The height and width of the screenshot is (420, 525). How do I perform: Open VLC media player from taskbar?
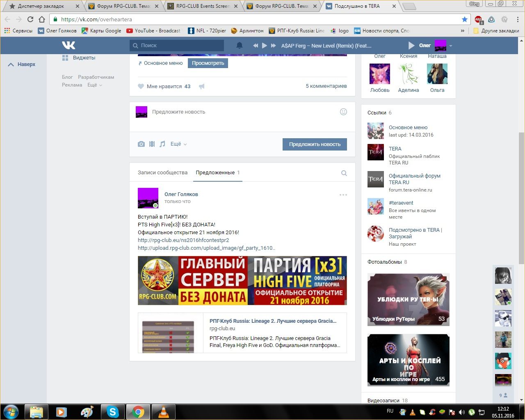(163, 411)
